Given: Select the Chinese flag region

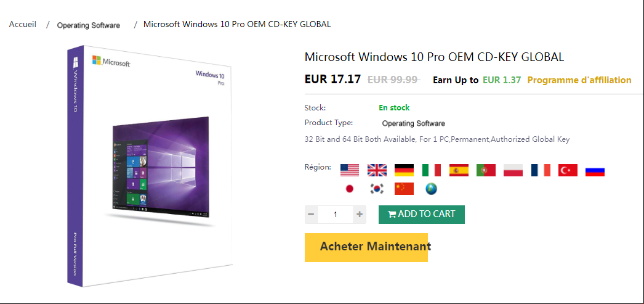Looking at the screenshot, I should 404,189.
